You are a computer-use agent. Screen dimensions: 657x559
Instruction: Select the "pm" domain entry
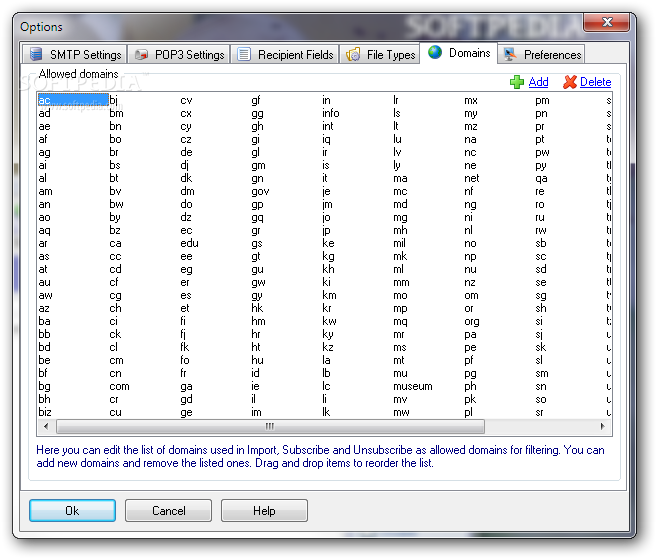[542, 100]
